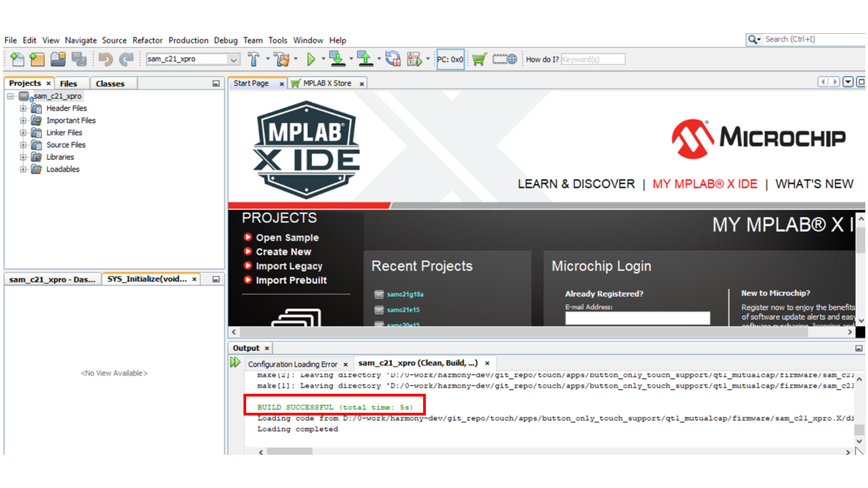
Task: Expand the Header Files tree node
Action: pyautogui.click(x=23, y=108)
